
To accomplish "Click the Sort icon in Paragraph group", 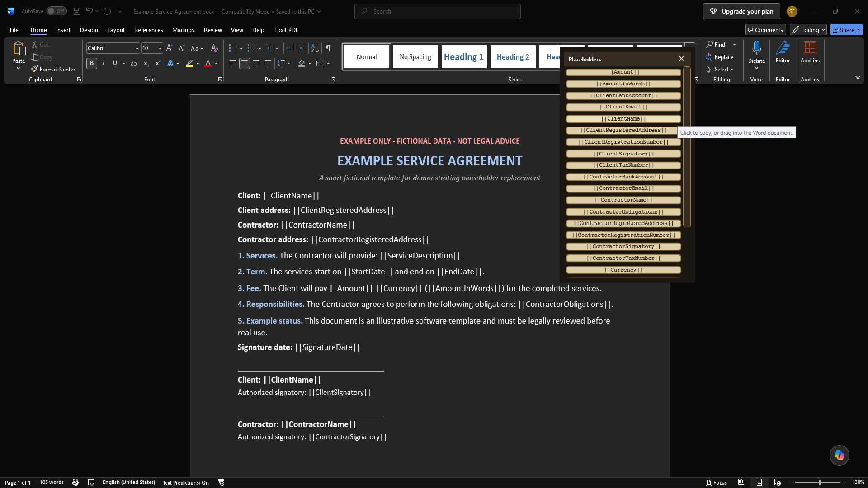I will (315, 48).
